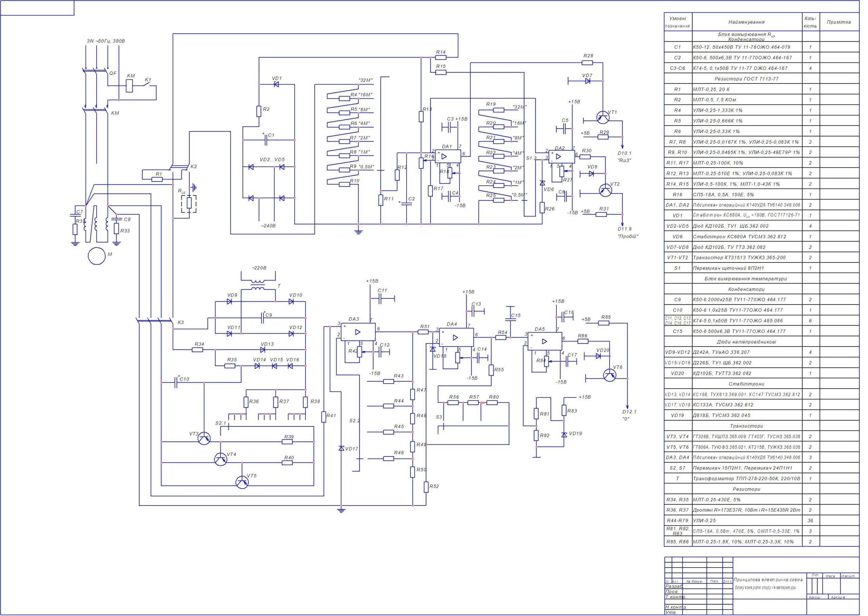Viewport: 868px width, 616px height.
Task: Click the empty stamp box at top-left corner
Action: pyautogui.click(x=37, y=8)
